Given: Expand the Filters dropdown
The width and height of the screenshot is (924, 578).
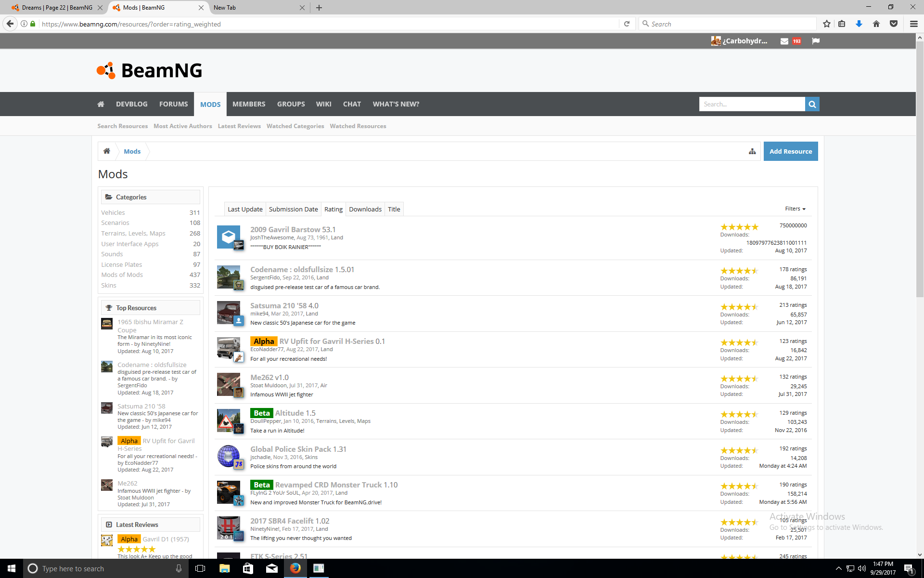Looking at the screenshot, I should coord(795,209).
